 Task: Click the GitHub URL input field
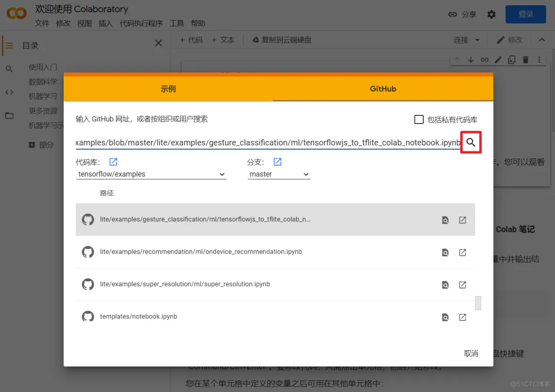point(268,142)
